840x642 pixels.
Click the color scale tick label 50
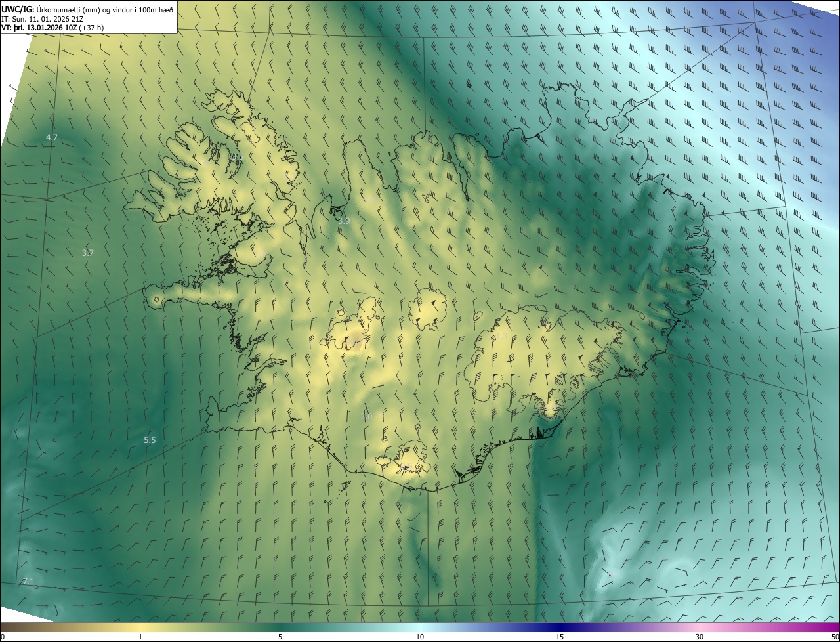click(x=835, y=637)
